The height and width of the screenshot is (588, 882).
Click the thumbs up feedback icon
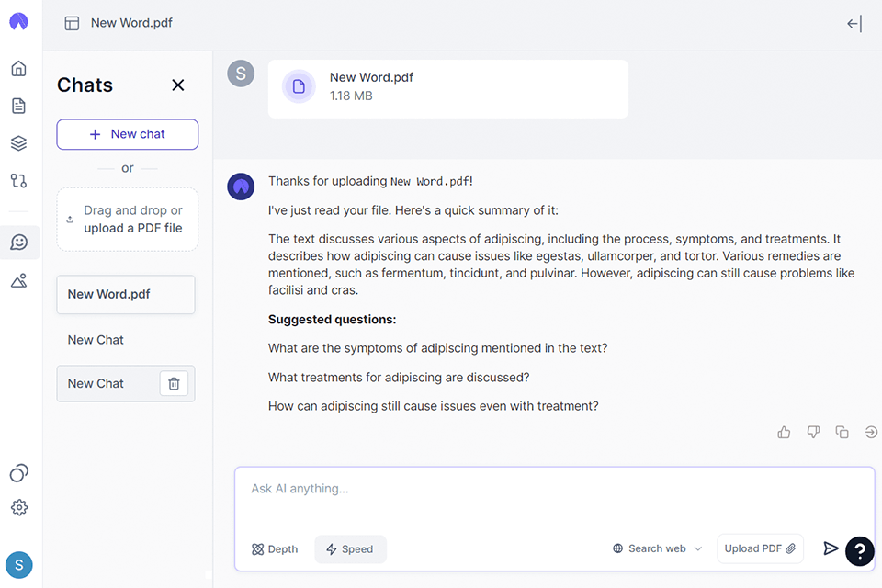coord(784,432)
